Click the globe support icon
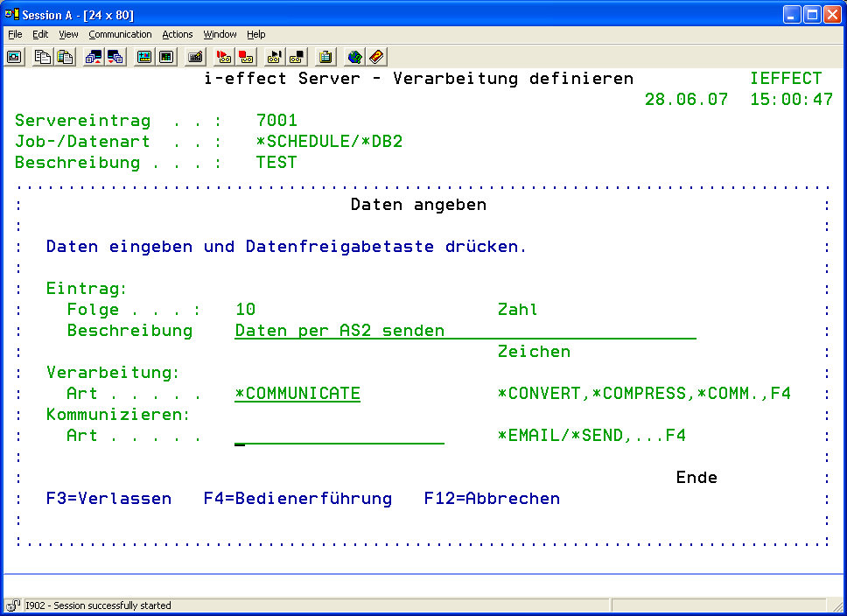The width and height of the screenshot is (847, 616). coord(354,57)
